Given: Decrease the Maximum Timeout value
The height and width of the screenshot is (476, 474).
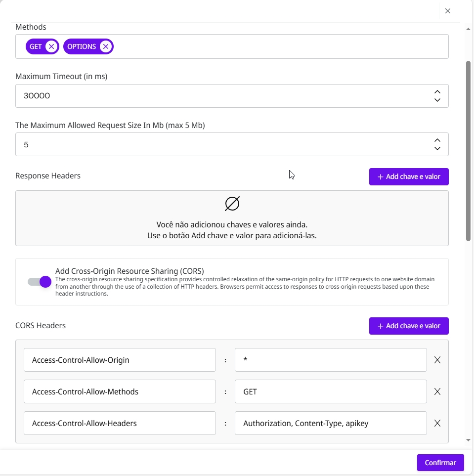Looking at the screenshot, I should point(437,100).
